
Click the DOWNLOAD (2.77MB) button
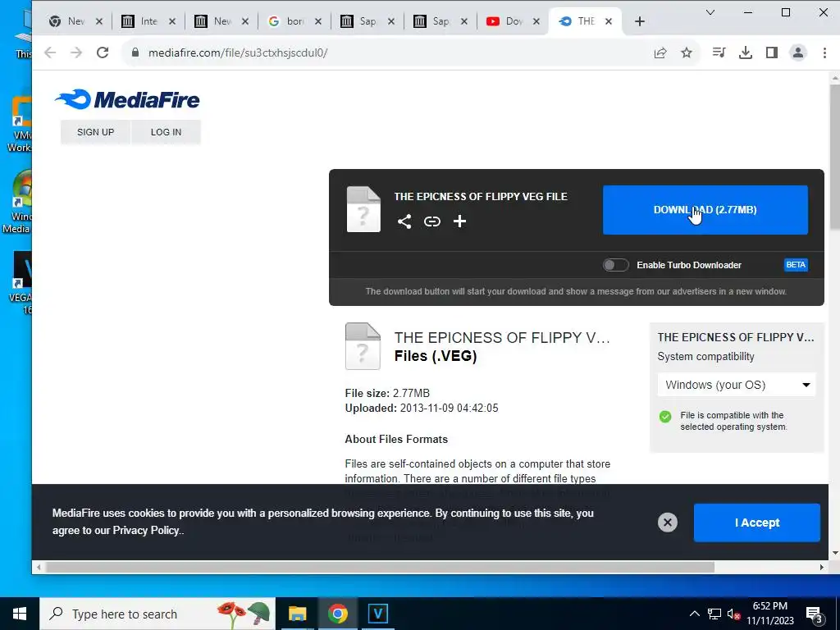click(705, 210)
